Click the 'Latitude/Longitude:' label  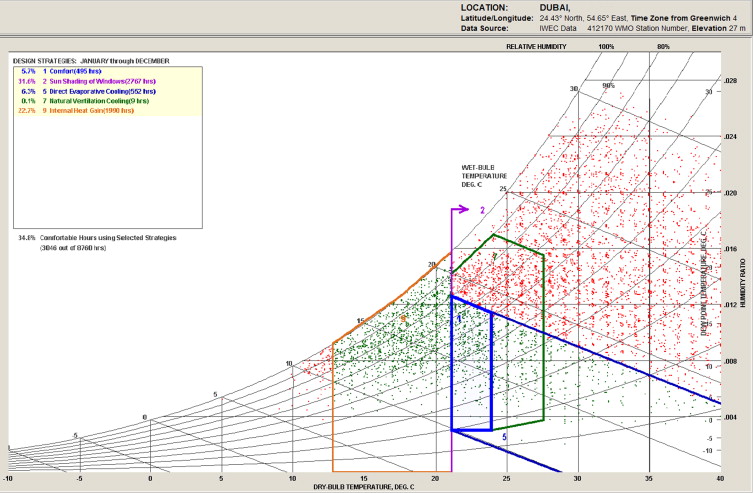click(497, 18)
